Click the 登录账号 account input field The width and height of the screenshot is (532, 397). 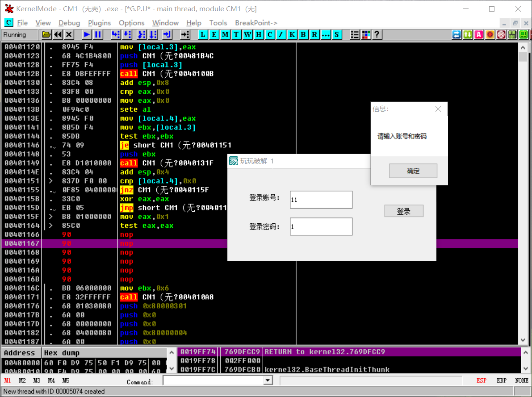[x=321, y=200]
